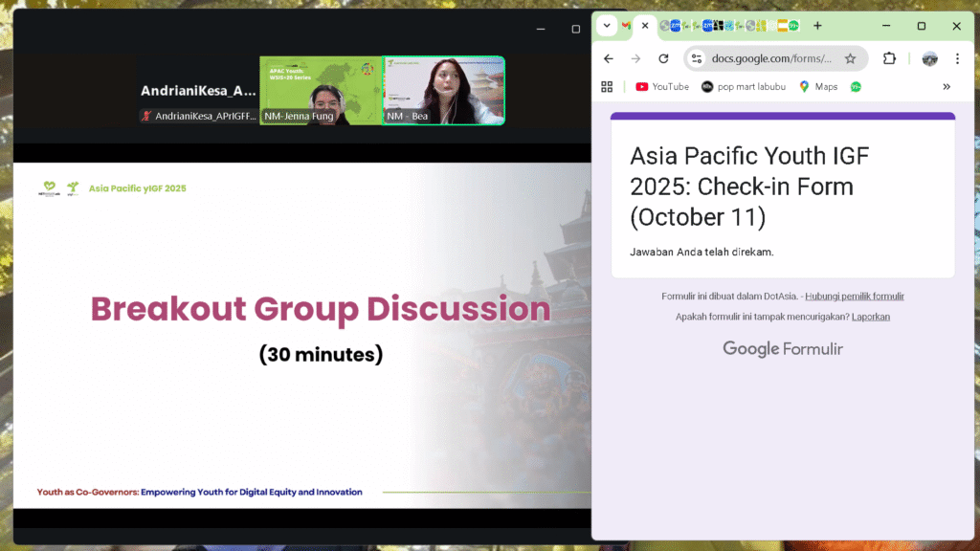
Task: Switch to the Gmail tab
Action: click(626, 26)
